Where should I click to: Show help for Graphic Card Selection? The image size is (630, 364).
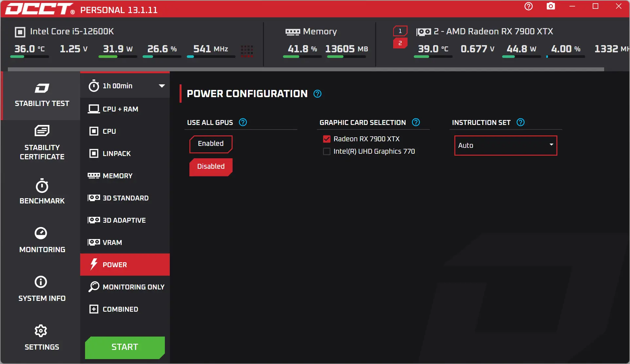[416, 122]
